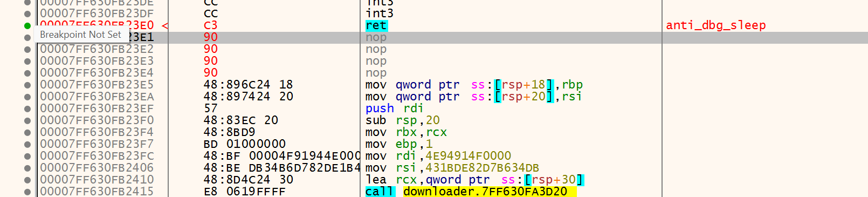Toggle the breakpoint dot at 00007FF630FB2410

[27, 180]
